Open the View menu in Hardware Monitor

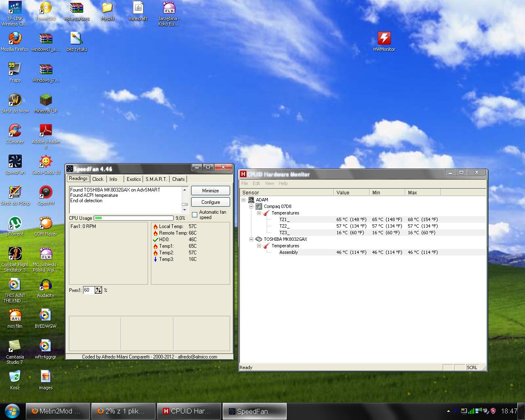pos(269,183)
